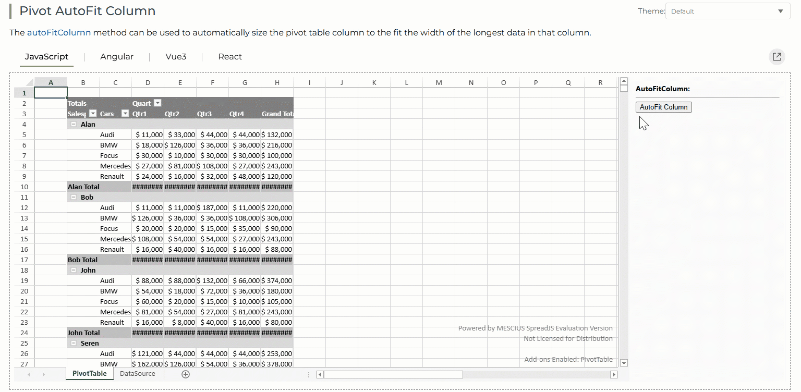Click the horizontal scrollbar thumb

(393, 375)
